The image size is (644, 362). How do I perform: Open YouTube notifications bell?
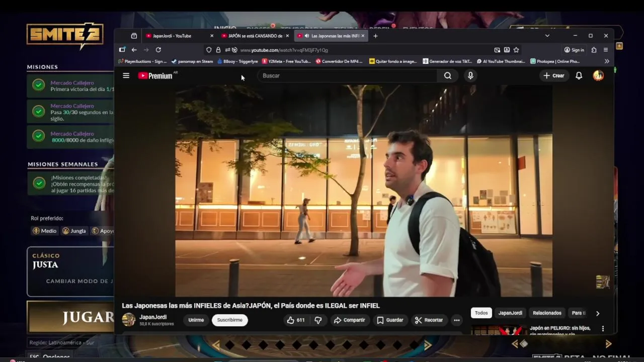[x=579, y=75]
